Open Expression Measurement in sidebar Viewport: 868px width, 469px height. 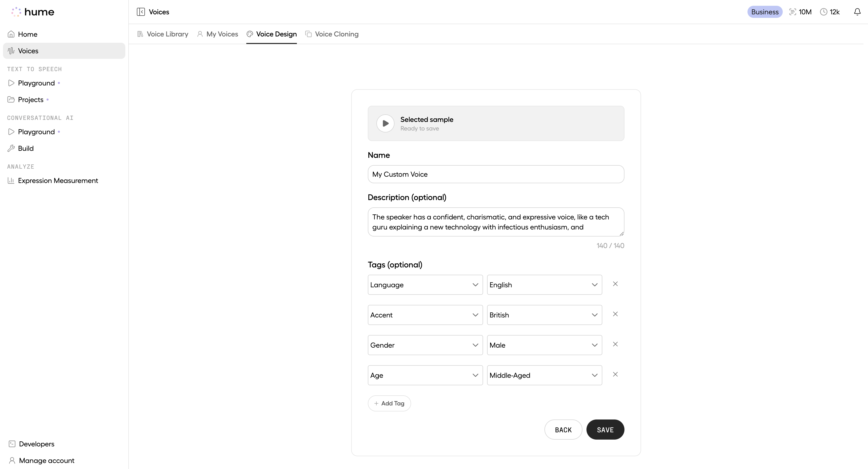pyautogui.click(x=58, y=181)
